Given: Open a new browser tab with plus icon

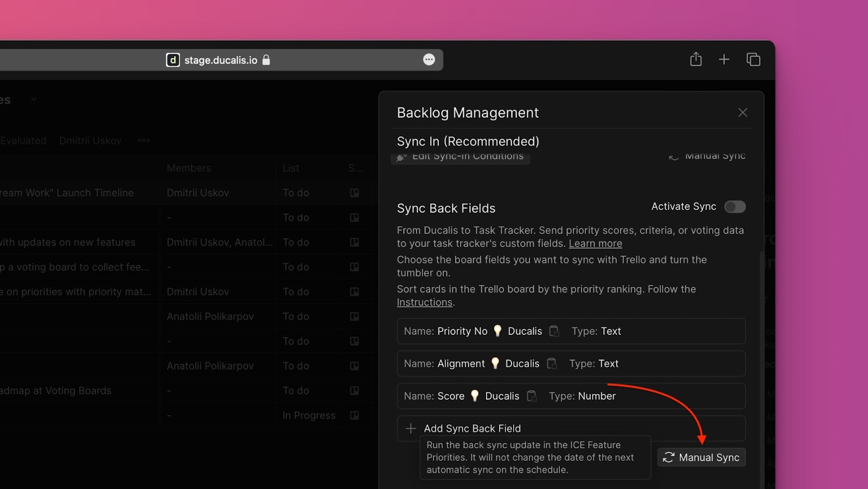Looking at the screenshot, I should point(724,60).
